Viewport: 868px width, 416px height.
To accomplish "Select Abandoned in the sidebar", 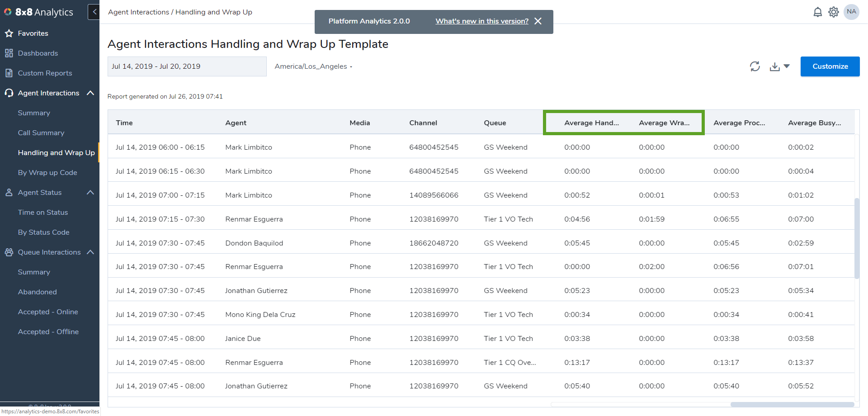I will click(x=38, y=292).
